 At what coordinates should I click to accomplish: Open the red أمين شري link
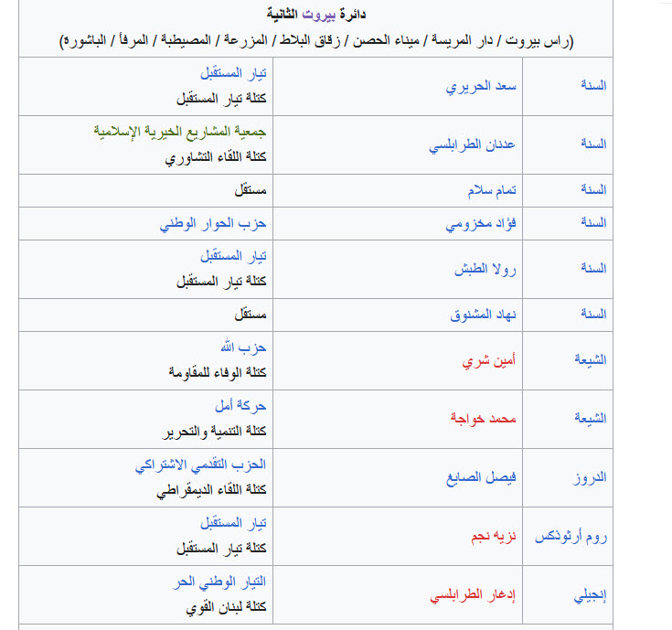click(x=488, y=361)
